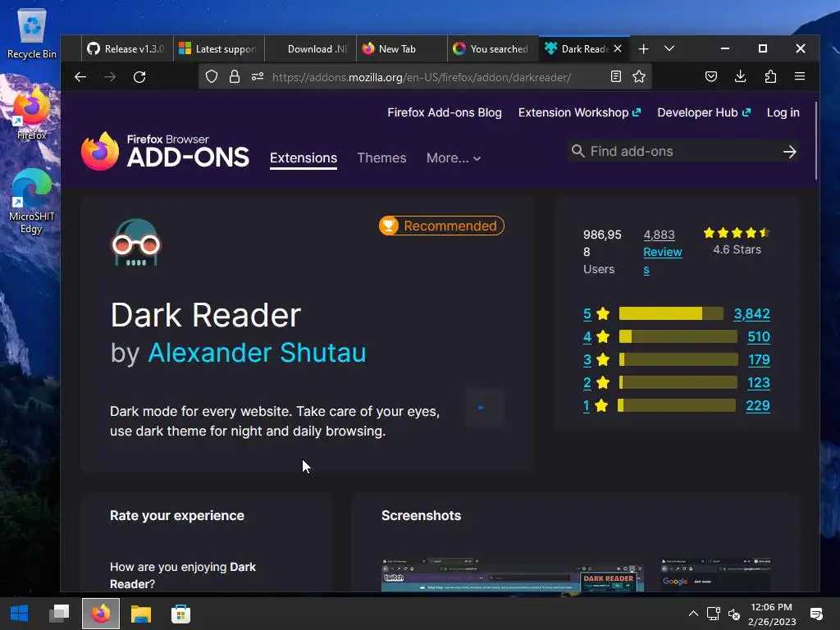The width and height of the screenshot is (840, 630).
Task: Switch to the Download .NET tab
Action: coord(310,48)
